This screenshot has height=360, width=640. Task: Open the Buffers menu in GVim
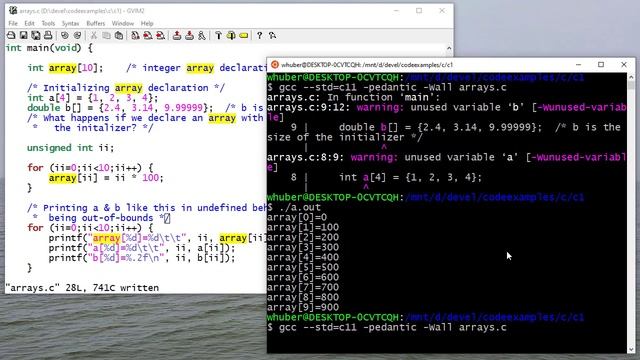96,23
